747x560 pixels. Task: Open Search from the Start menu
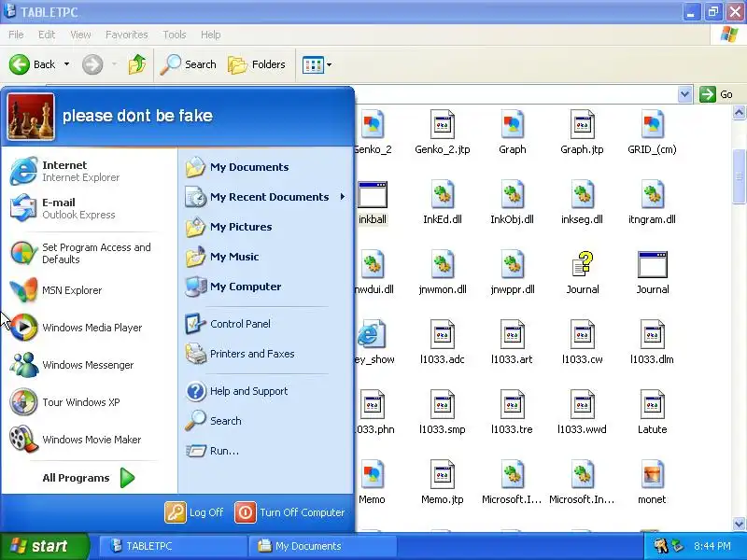coord(214,421)
